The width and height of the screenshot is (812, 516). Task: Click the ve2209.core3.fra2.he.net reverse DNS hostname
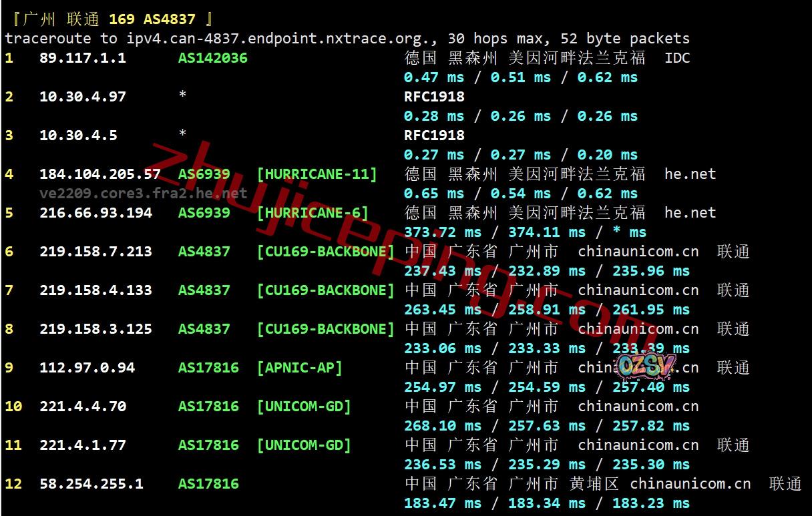pyautogui.click(x=143, y=194)
